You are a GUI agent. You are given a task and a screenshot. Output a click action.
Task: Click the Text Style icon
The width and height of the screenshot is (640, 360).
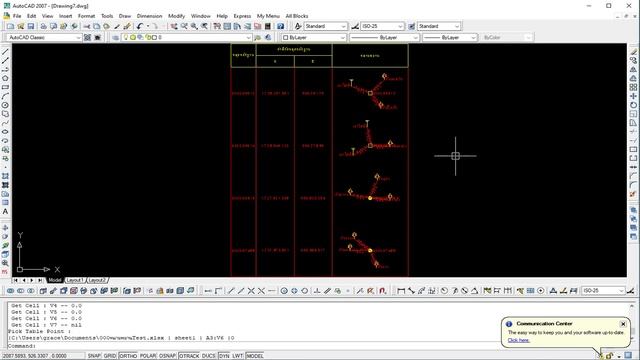(298, 26)
